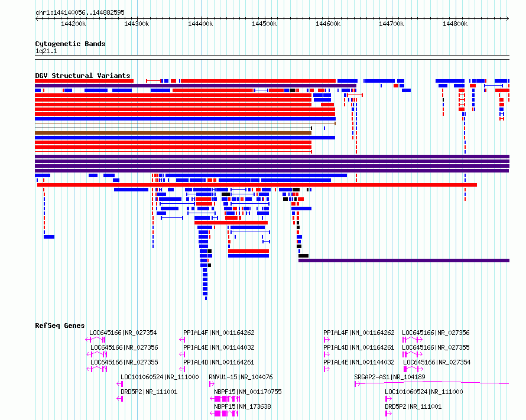The width and height of the screenshot is (526, 420).
Task: Click the NBPF15|NM_001170755 exon glyph
Action: click(225, 399)
